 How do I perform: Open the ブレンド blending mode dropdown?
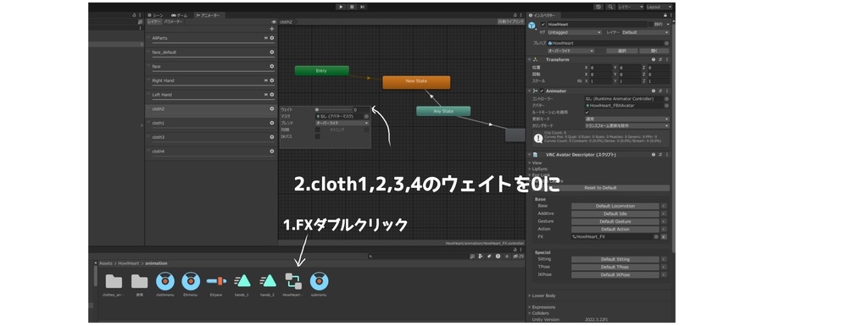(342, 124)
